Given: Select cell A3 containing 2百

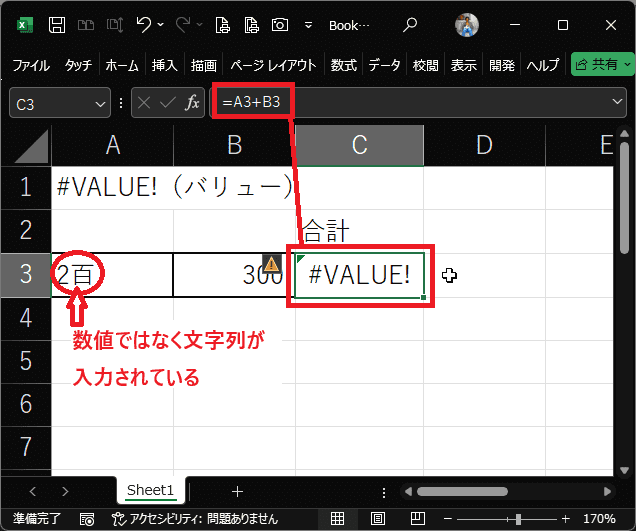Looking at the screenshot, I should 112,275.
